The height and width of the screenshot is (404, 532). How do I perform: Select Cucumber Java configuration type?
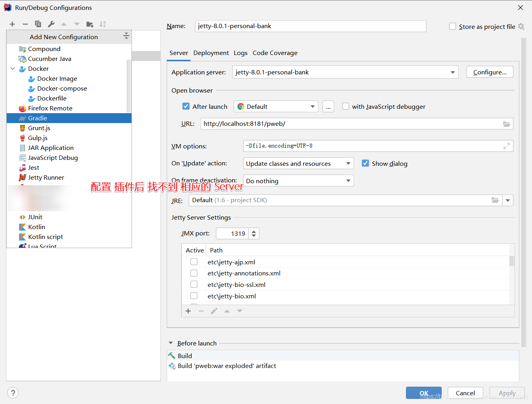(x=69, y=59)
